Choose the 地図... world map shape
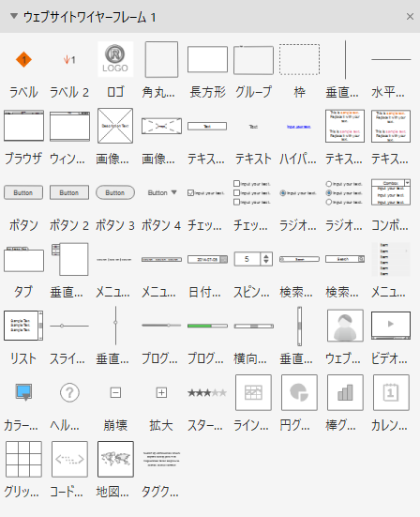The height and width of the screenshot is (517, 420). (115, 460)
